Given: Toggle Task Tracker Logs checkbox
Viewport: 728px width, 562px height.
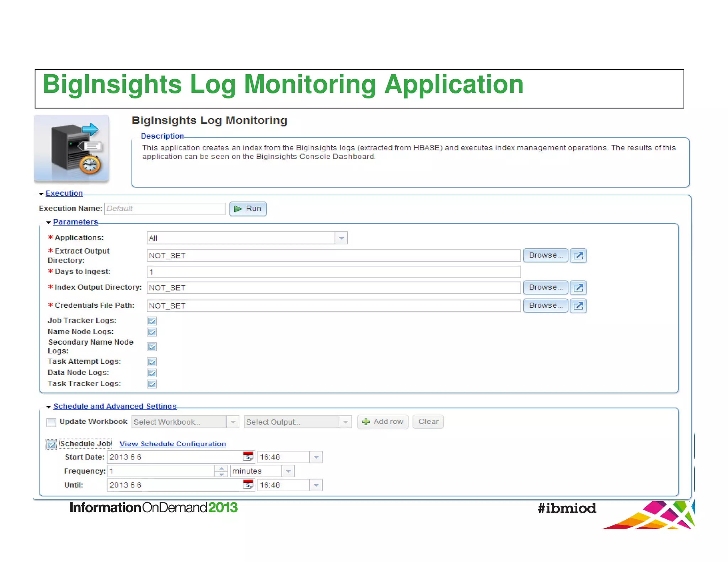Looking at the screenshot, I should coord(152,384).
